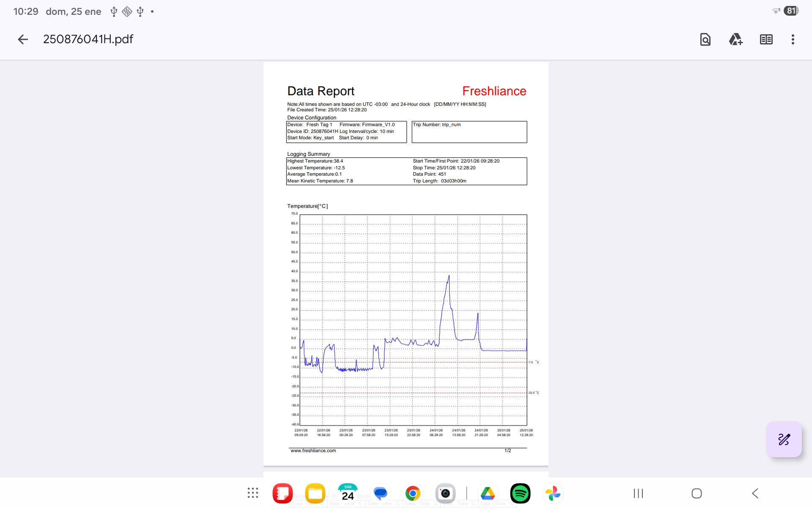812x508 pixels.
Task: Tap the 250876041H.pdf title text
Action: [88, 39]
